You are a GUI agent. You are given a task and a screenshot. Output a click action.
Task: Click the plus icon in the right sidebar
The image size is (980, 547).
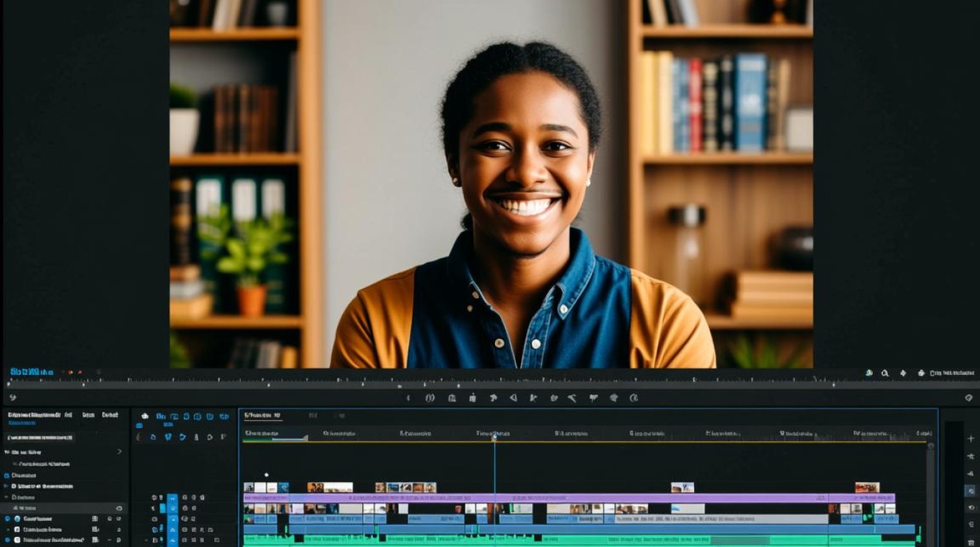[x=971, y=439]
